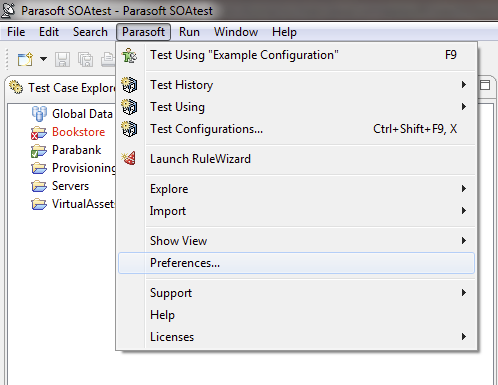
Task: Open dropdown arrow beside New icon
Action: (x=43, y=59)
